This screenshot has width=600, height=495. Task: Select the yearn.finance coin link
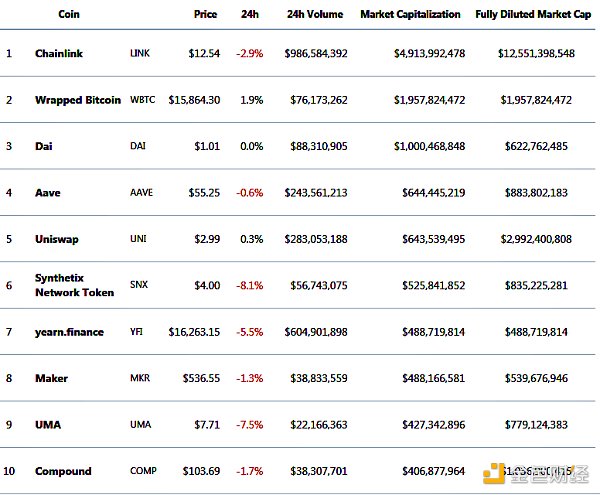pyautogui.click(x=69, y=332)
